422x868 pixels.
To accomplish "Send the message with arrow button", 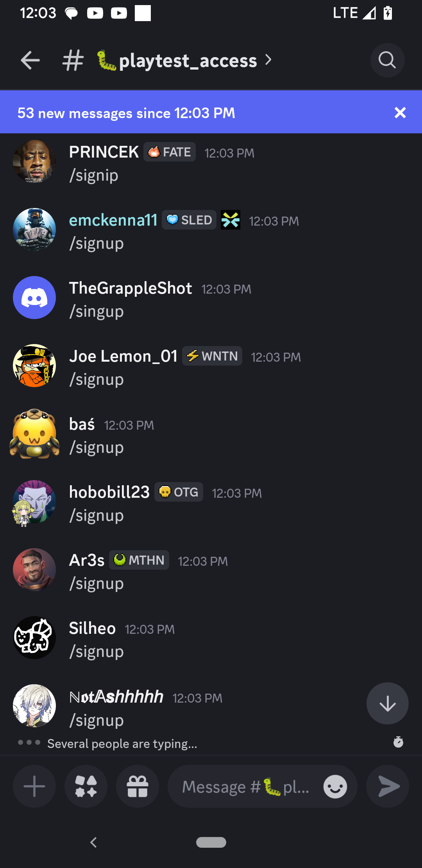I will [388, 786].
